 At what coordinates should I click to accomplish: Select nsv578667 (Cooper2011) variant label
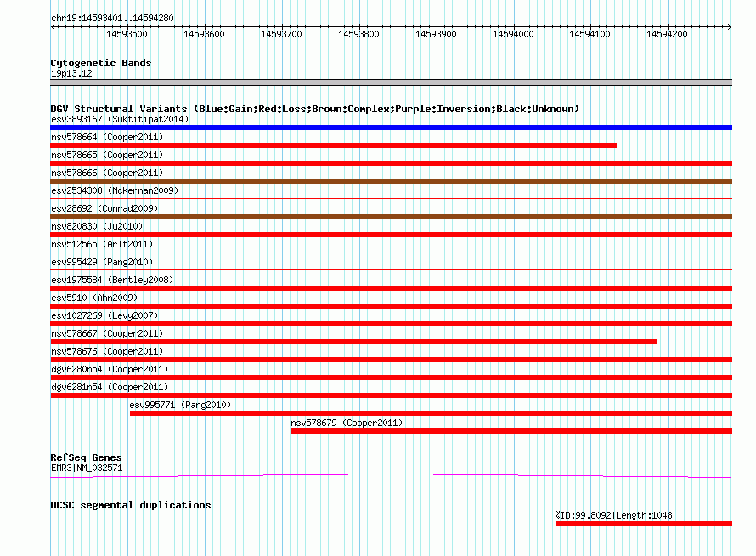coord(107,333)
